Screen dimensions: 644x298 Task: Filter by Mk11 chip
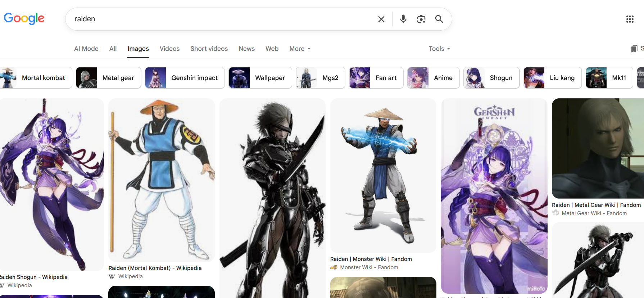coord(609,78)
